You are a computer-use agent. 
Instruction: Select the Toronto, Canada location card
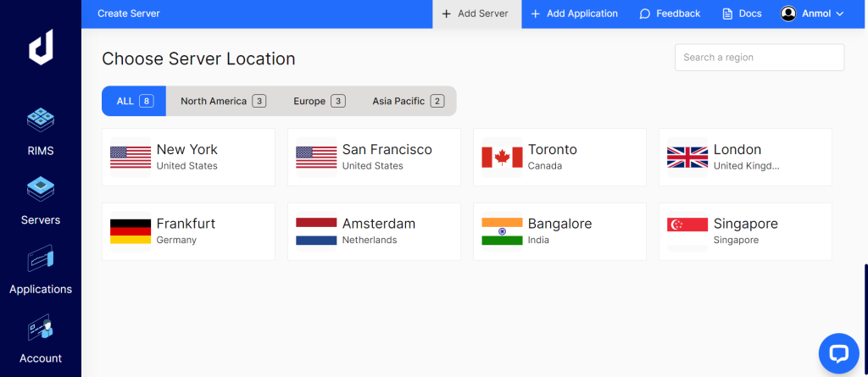[559, 157]
